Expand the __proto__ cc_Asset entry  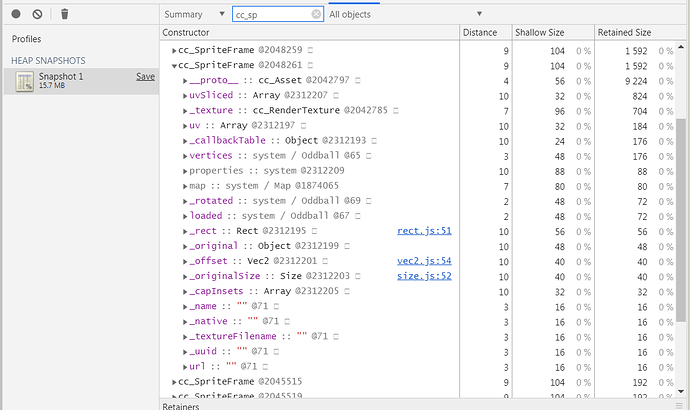tap(185, 80)
